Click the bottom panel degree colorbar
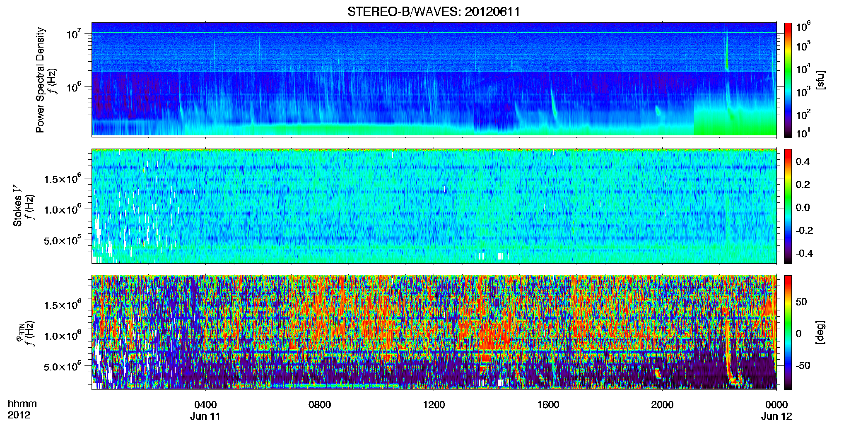Screen dimensions: 868x447 click(788, 332)
